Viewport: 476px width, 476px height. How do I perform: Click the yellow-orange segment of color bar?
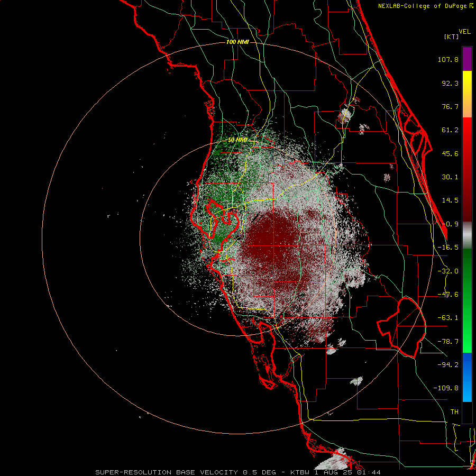[x=467, y=94]
